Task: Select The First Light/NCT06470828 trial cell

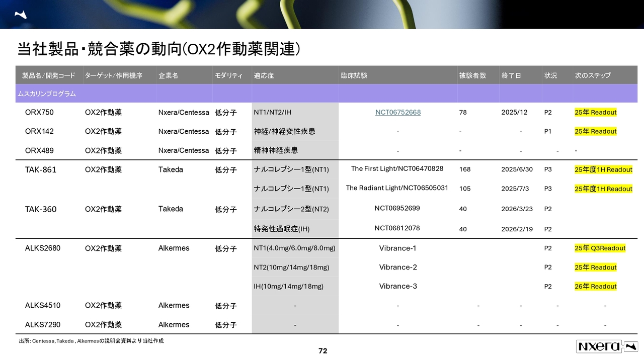Action: pyautogui.click(x=397, y=169)
